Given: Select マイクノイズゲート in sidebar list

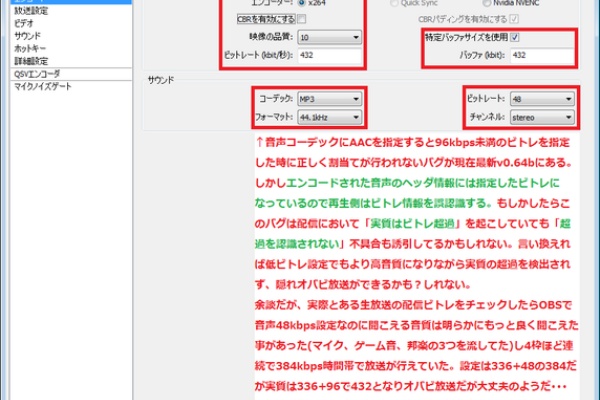Looking at the screenshot, I should (x=42, y=87).
